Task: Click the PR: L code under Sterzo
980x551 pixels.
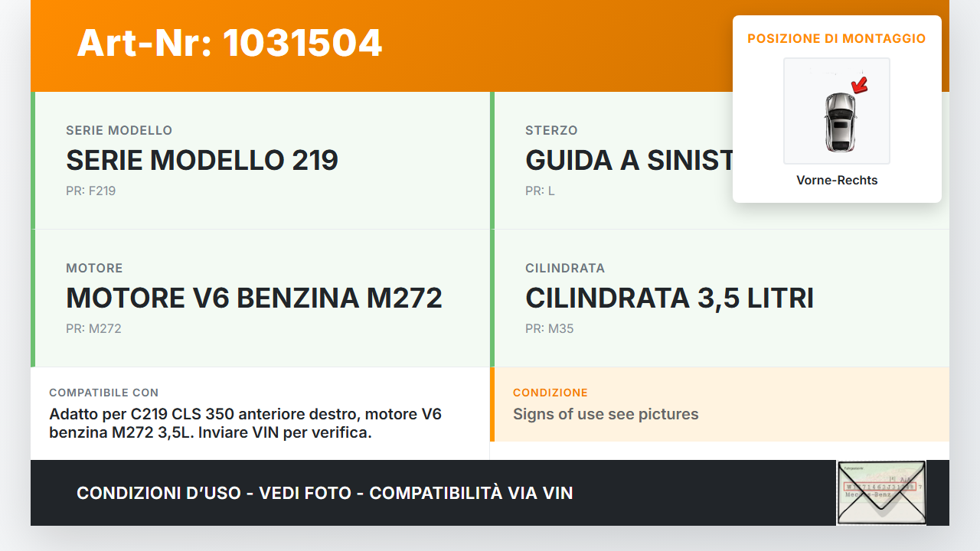Action: (540, 191)
